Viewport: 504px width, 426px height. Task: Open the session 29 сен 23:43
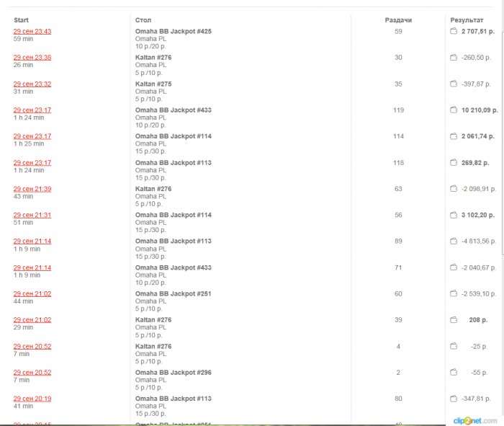coord(32,31)
